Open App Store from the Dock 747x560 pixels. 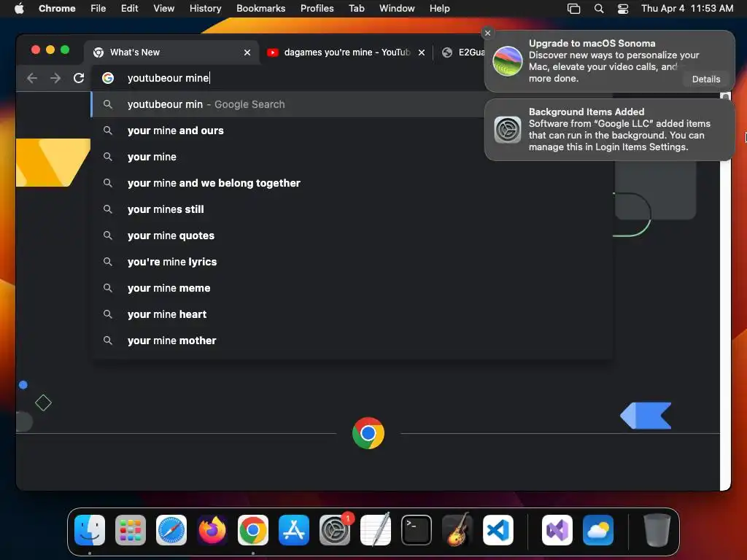(294, 530)
